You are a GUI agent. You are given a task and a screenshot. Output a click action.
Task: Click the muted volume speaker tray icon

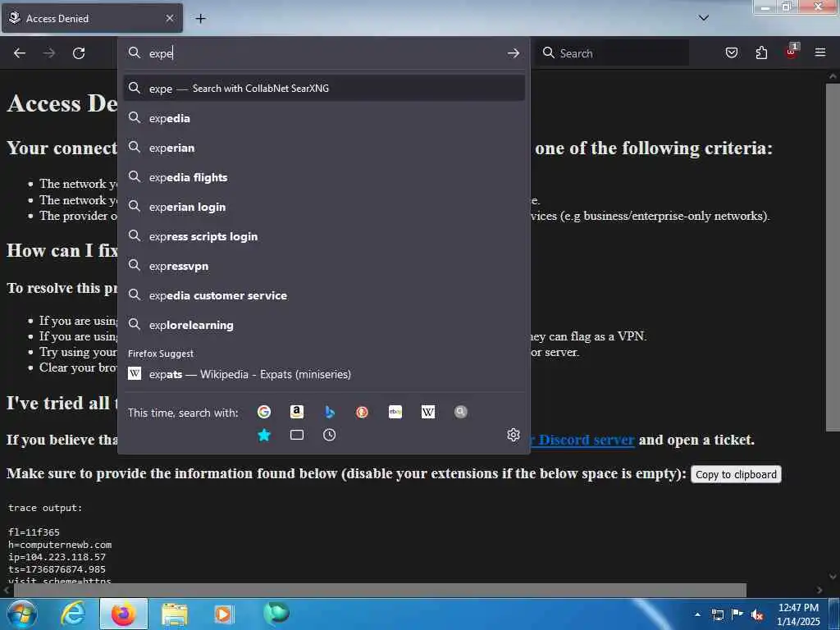[x=757, y=614]
